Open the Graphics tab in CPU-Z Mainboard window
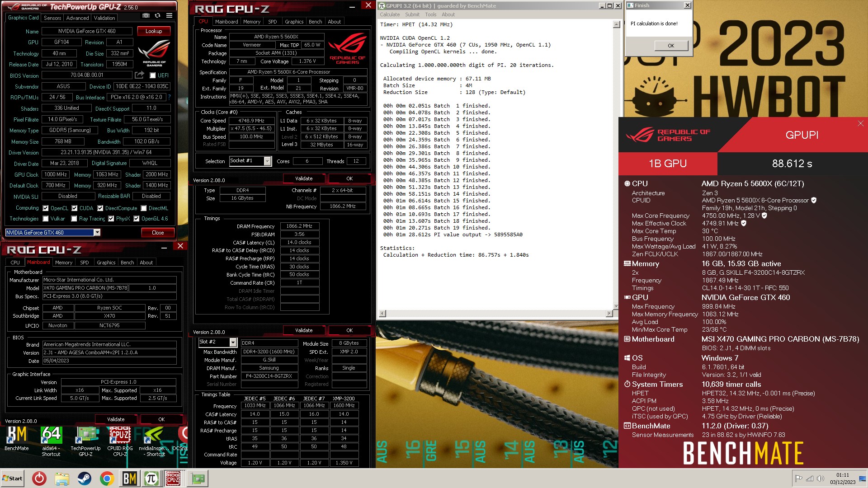Image resolution: width=868 pixels, height=488 pixels. 106,263
